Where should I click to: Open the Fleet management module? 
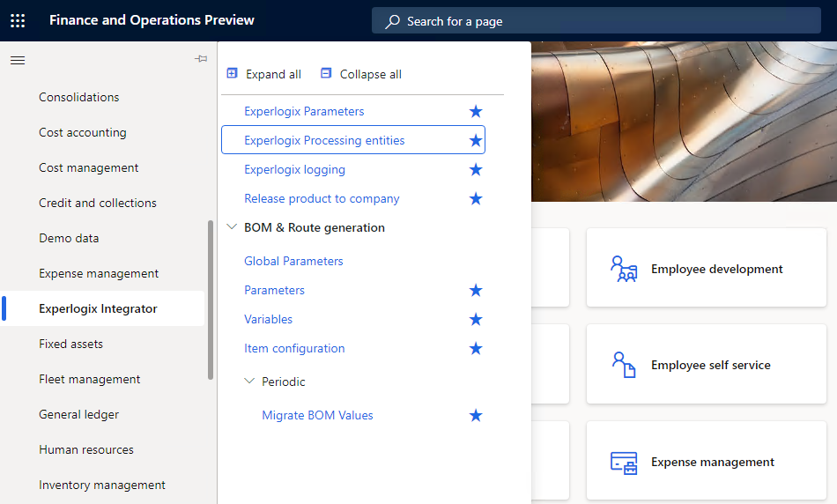tap(90, 379)
